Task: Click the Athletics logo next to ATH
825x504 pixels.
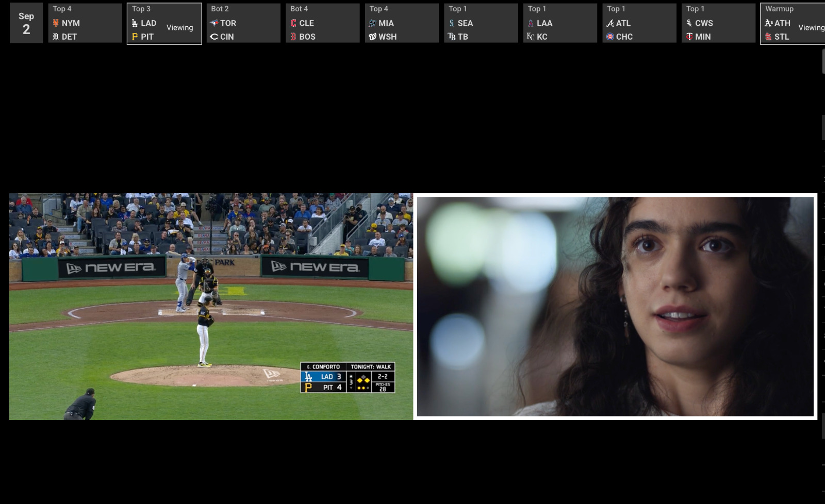Action: pyautogui.click(x=768, y=23)
